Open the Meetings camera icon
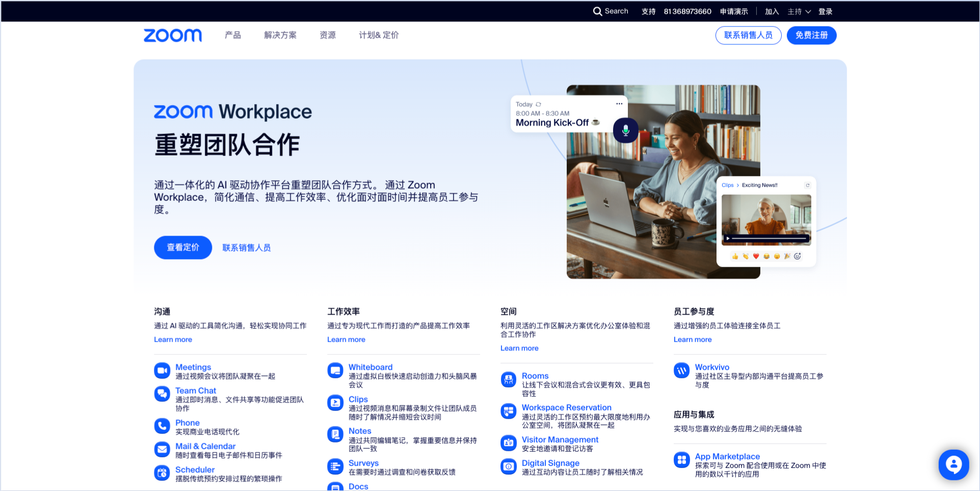 click(162, 371)
